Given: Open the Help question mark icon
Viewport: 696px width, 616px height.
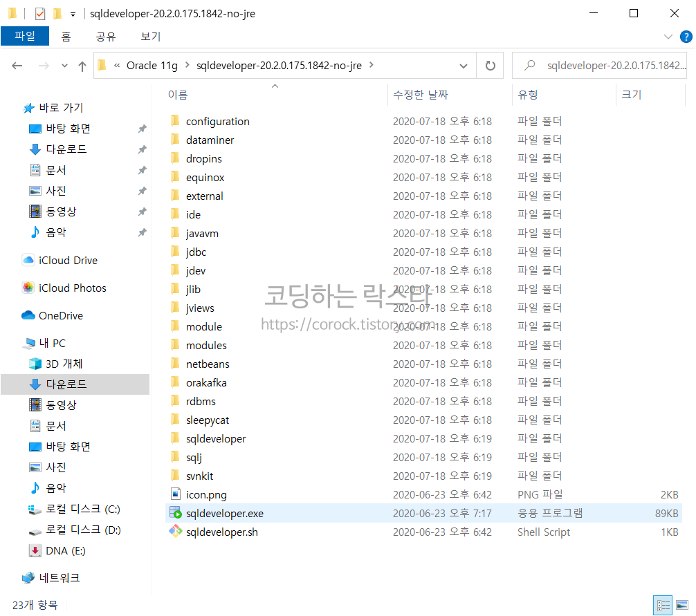Looking at the screenshot, I should pyautogui.click(x=686, y=37).
